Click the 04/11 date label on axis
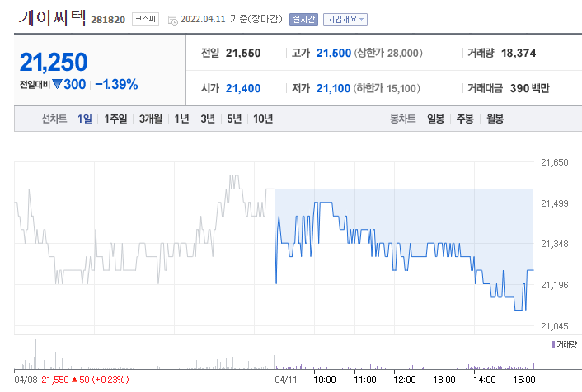The image size is (582, 392). 286,380
